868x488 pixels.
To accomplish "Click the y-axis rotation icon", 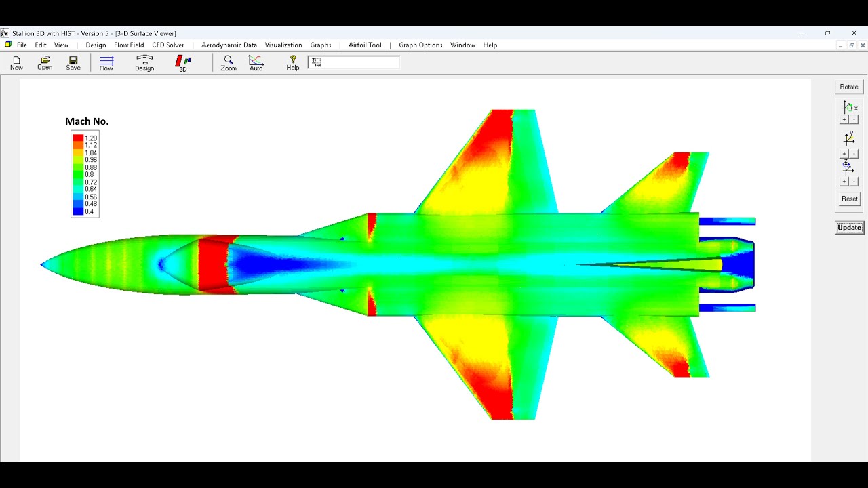I will pyautogui.click(x=849, y=139).
